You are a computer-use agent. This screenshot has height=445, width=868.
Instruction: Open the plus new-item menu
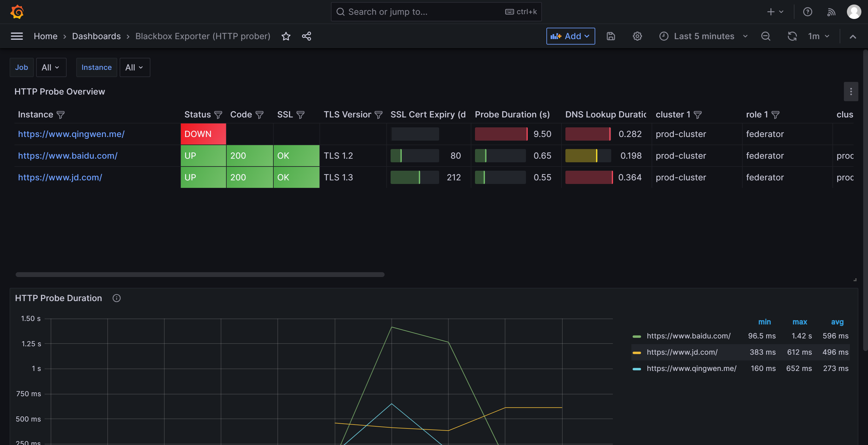coord(775,12)
